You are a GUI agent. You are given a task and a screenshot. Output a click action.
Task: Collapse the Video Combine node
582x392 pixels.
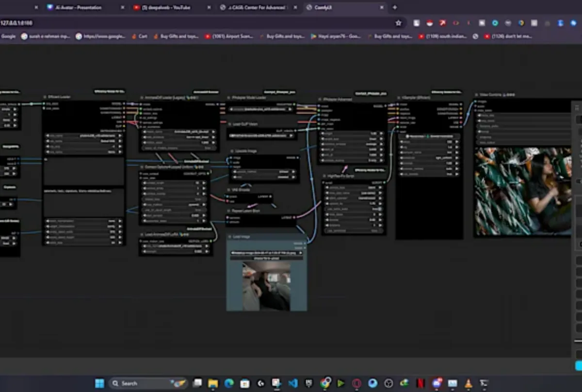(477, 95)
